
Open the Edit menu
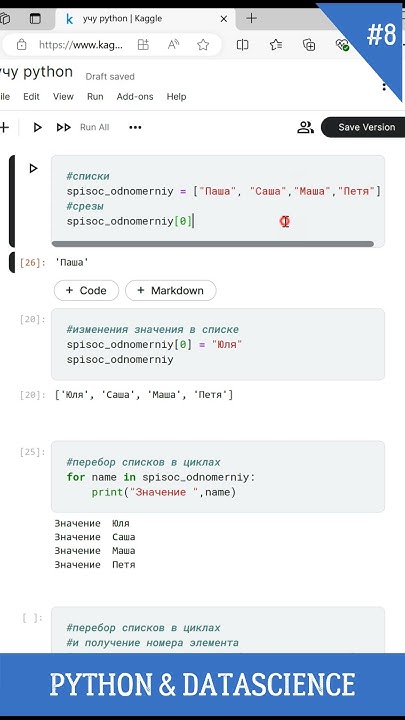(31, 96)
